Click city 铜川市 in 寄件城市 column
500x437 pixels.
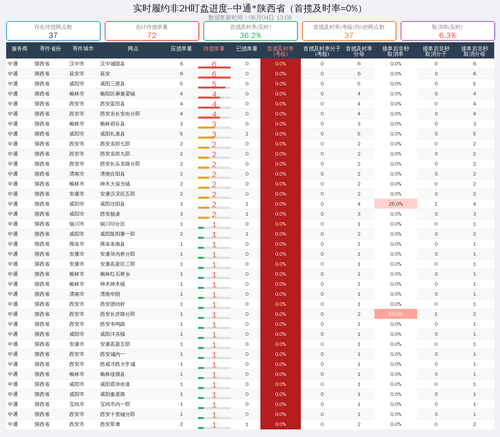pyautogui.click(x=77, y=224)
